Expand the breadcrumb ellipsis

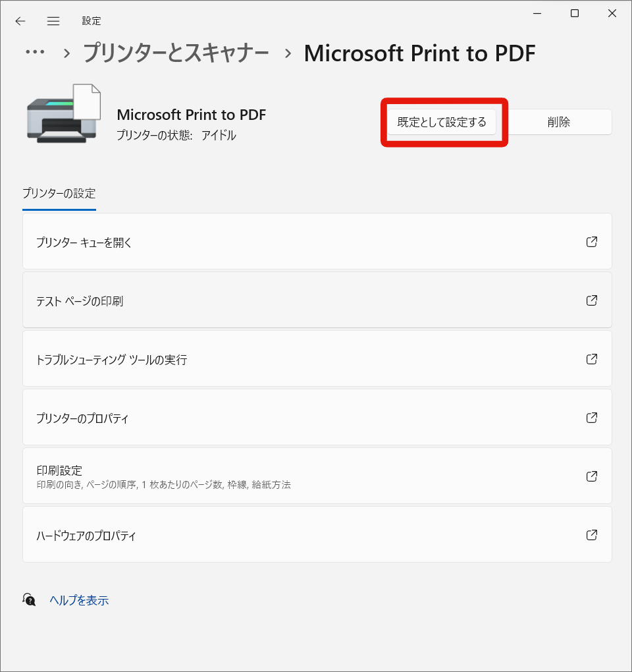click(35, 53)
